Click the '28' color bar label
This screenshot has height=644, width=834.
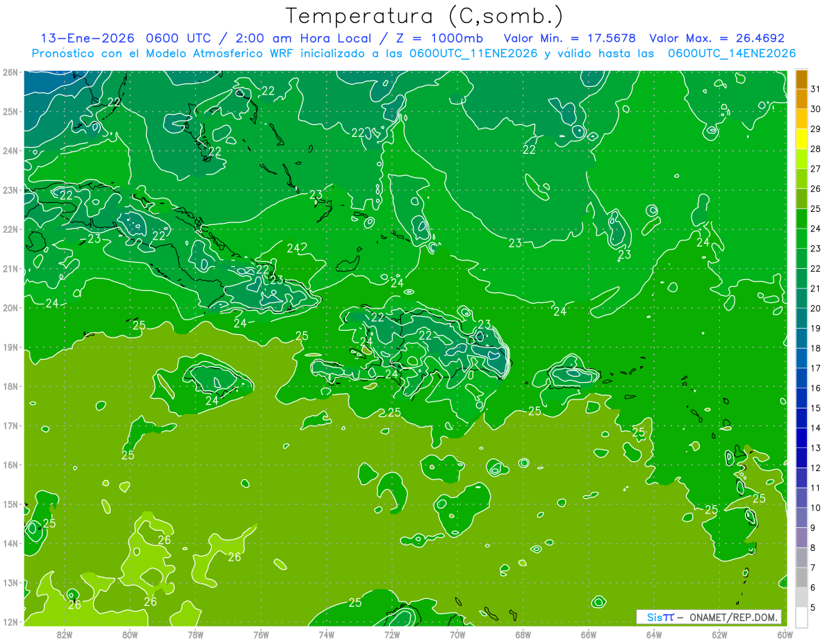pyautogui.click(x=815, y=149)
